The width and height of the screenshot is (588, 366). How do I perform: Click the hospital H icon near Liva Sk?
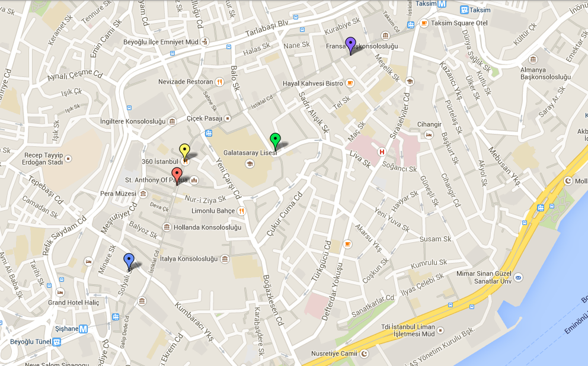382,152
